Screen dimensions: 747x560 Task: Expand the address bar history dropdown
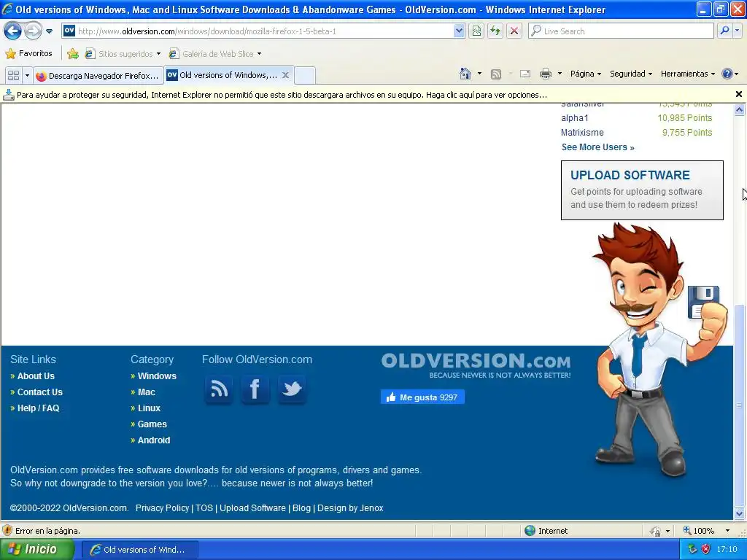click(x=458, y=31)
